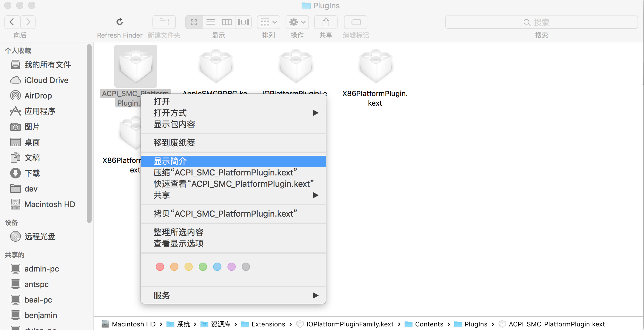Image resolution: width=644 pixels, height=330 pixels.
Task: Click the back navigation arrow
Action: (12, 22)
